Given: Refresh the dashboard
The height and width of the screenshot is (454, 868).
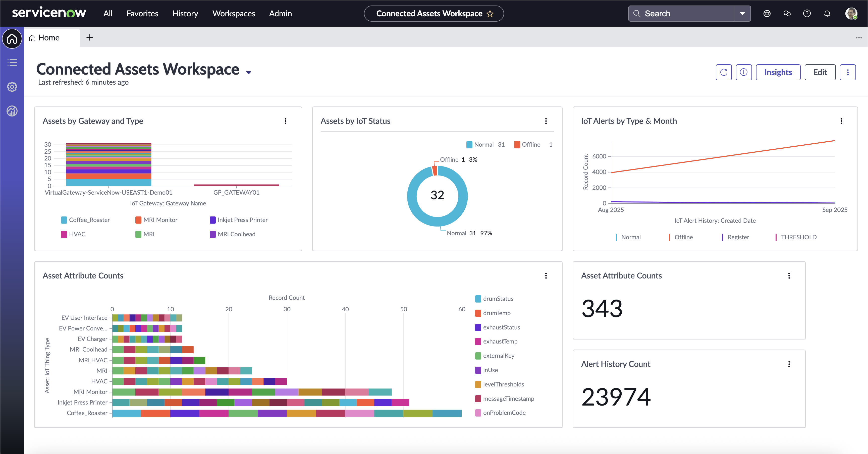Looking at the screenshot, I should 724,72.
